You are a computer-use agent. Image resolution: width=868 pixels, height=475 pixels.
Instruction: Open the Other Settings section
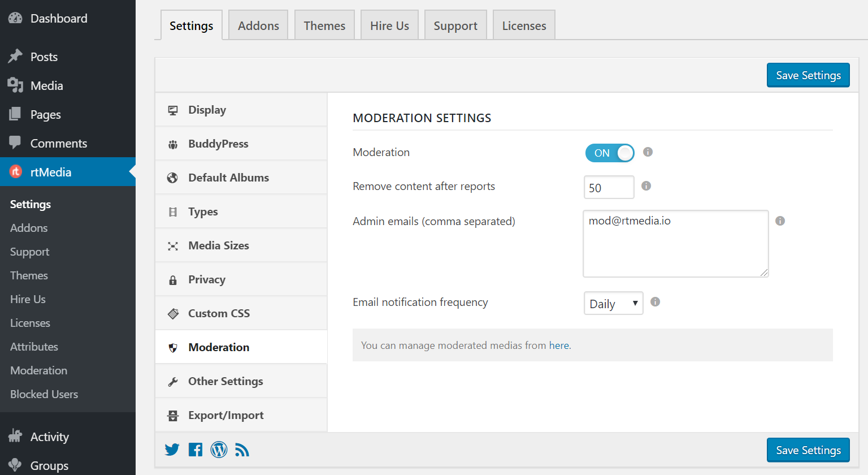[x=225, y=381]
